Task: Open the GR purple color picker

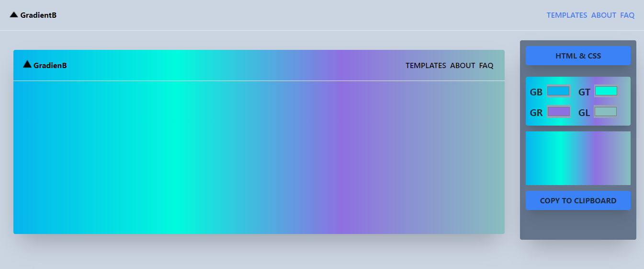Action: [x=558, y=112]
